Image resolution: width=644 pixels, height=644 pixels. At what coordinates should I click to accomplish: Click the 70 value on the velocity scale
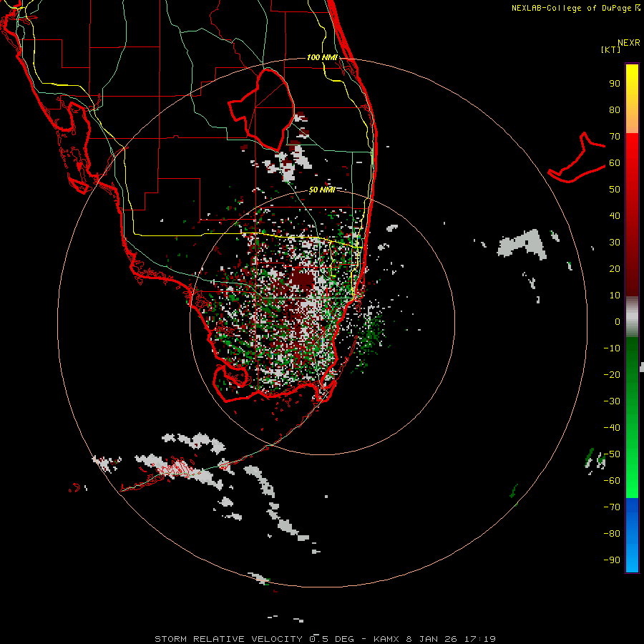615,137
